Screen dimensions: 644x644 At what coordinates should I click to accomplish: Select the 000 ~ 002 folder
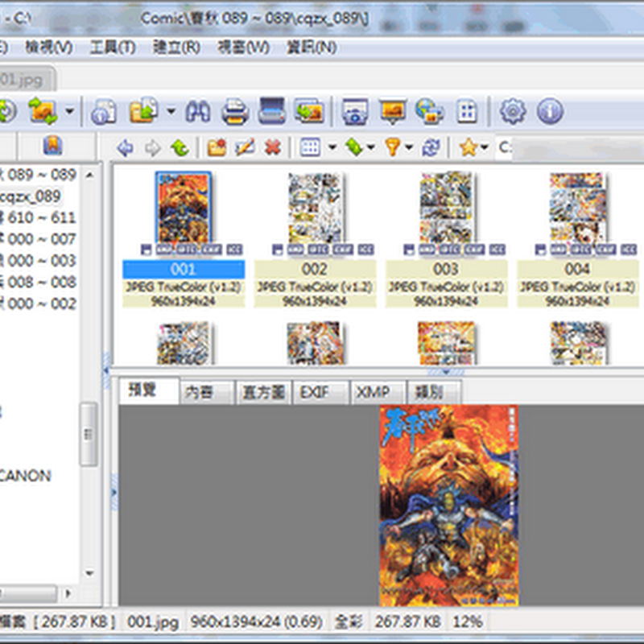pos(38,303)
